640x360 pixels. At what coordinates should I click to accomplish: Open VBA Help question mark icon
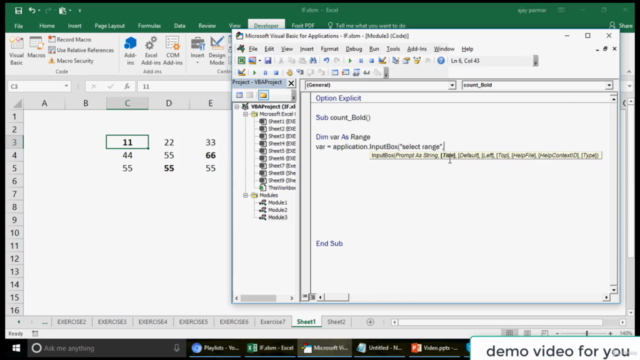(441, 61)
